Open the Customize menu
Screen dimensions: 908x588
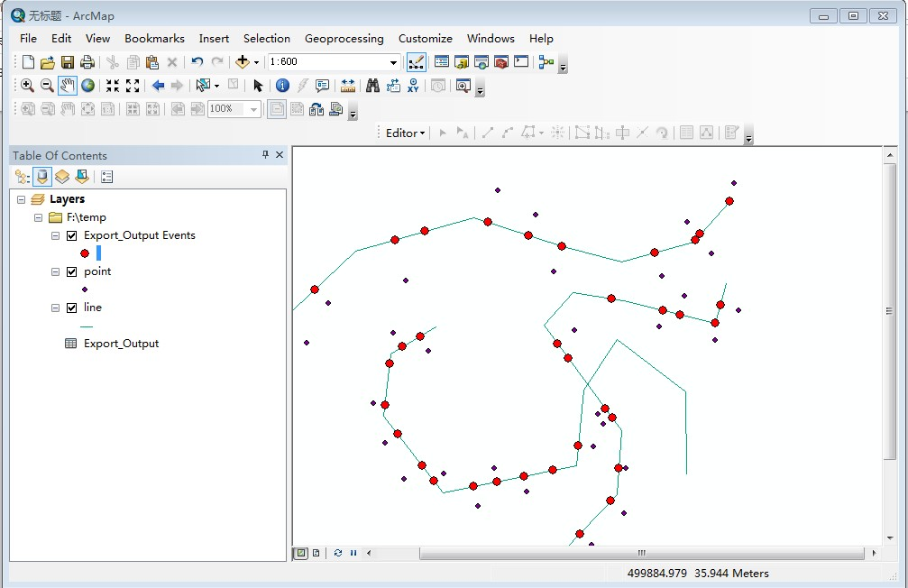(425, 38)
